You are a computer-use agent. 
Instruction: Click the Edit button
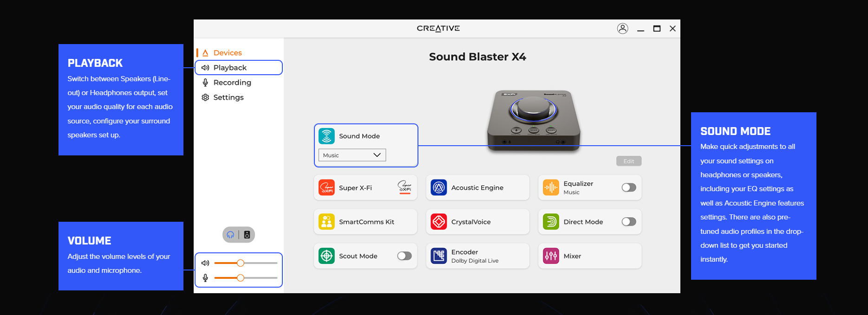pos(628,161)
